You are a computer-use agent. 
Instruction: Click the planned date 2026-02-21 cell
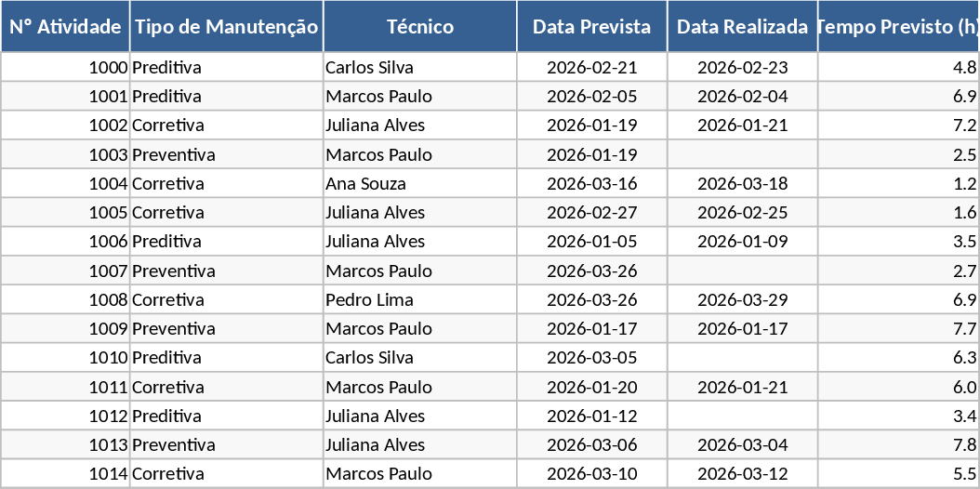click(591, 68)
